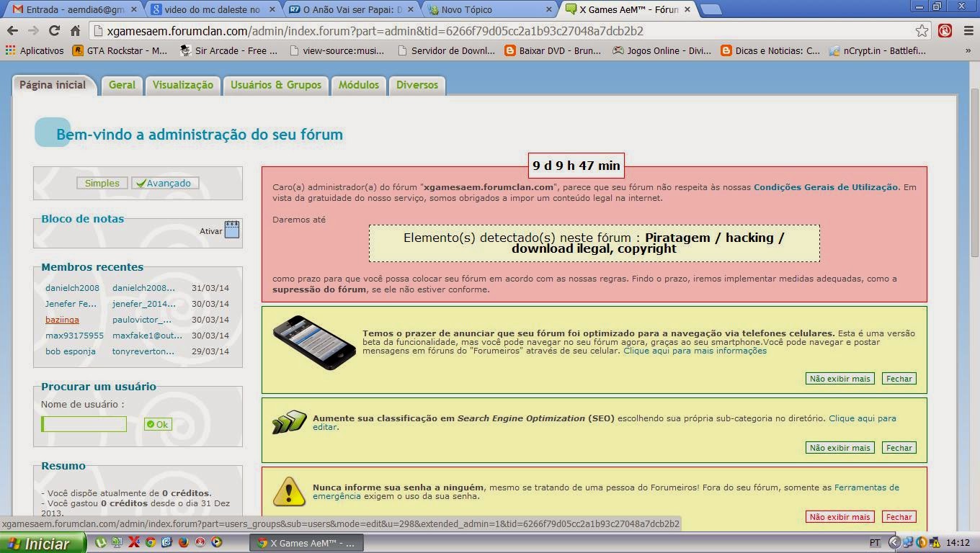Open the Servidor de Downl... bookmark

(x=445, y=50)
